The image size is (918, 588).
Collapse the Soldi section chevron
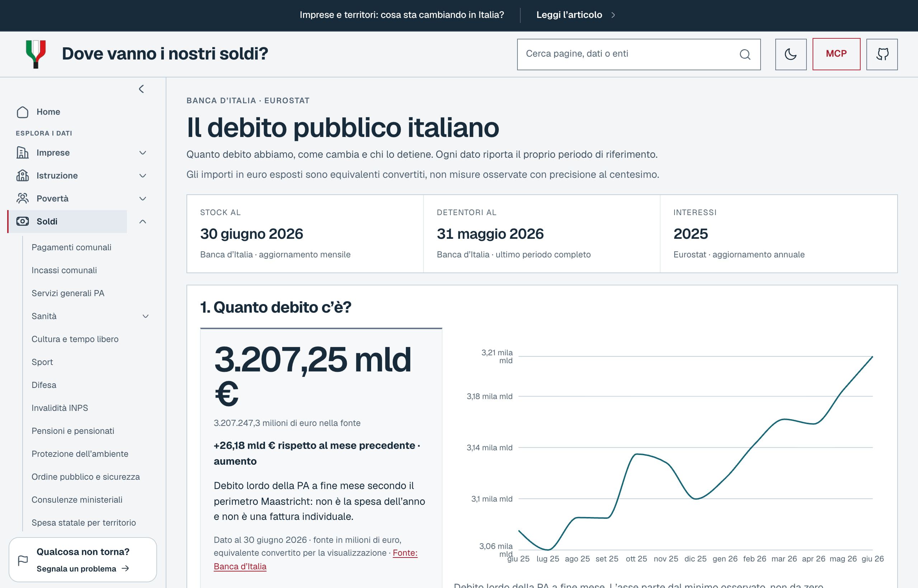click(143, 222)
